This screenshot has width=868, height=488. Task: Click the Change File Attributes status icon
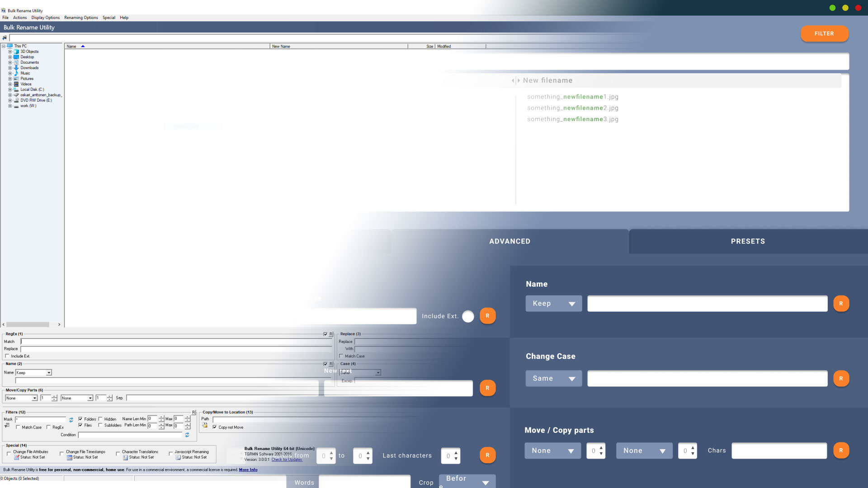click(x=17, y=457)
